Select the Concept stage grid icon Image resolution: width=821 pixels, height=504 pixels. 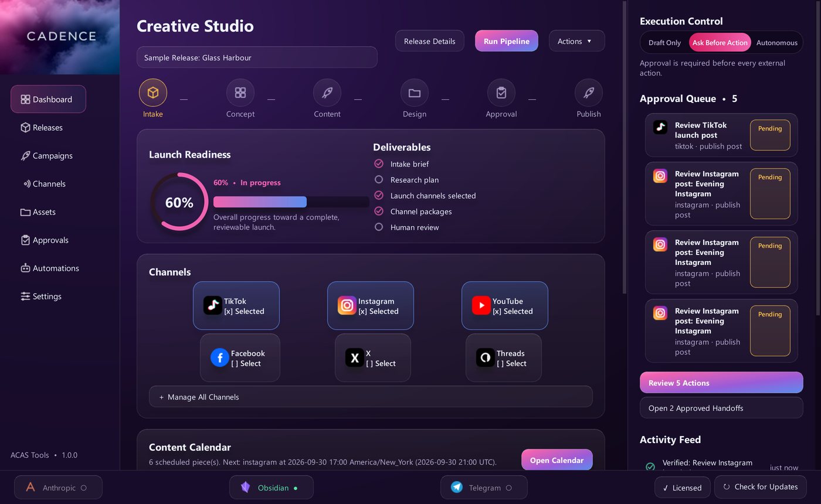coord(240,93)
